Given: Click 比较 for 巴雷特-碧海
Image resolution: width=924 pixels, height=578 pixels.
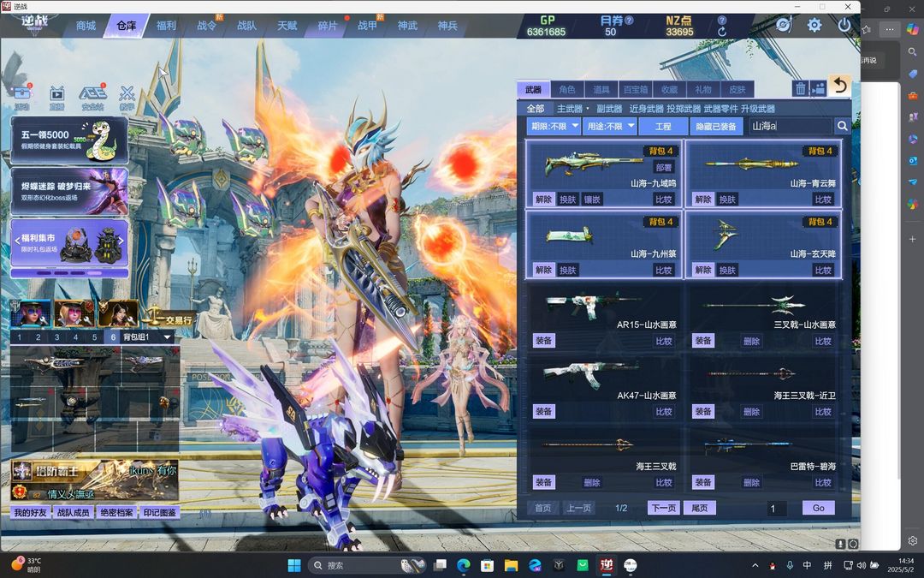Looking at the screenshot, I should click(x=823, y=482).
